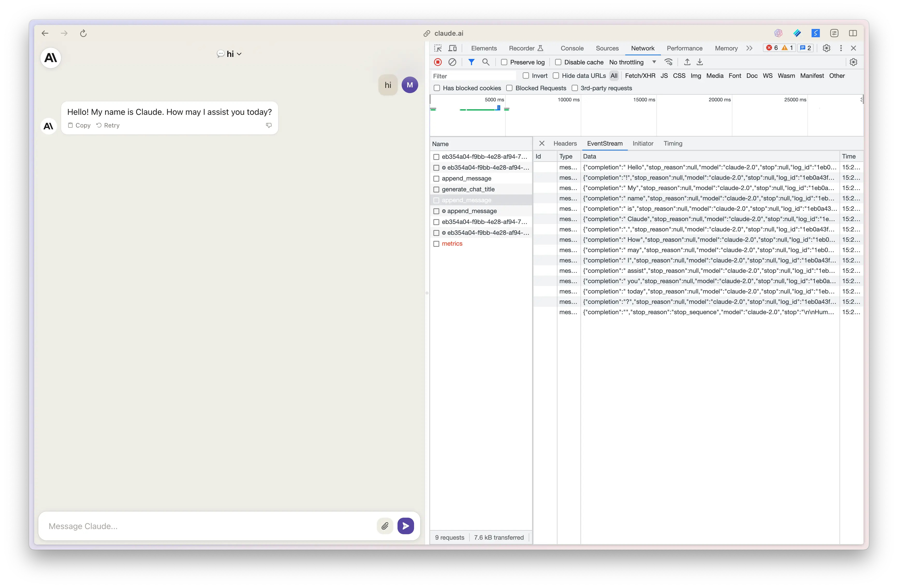898x588 pixels.
Task: Copy Claude's response
Action: [x=79, y=125]
